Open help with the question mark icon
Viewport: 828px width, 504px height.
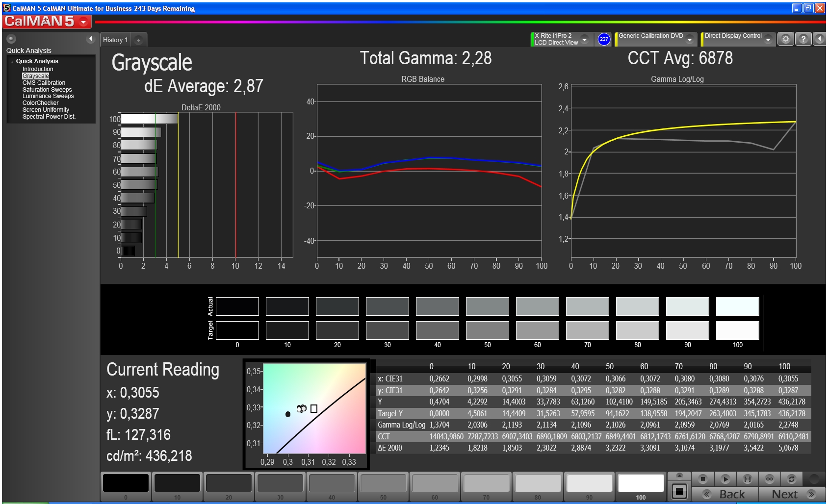point(803,39)
